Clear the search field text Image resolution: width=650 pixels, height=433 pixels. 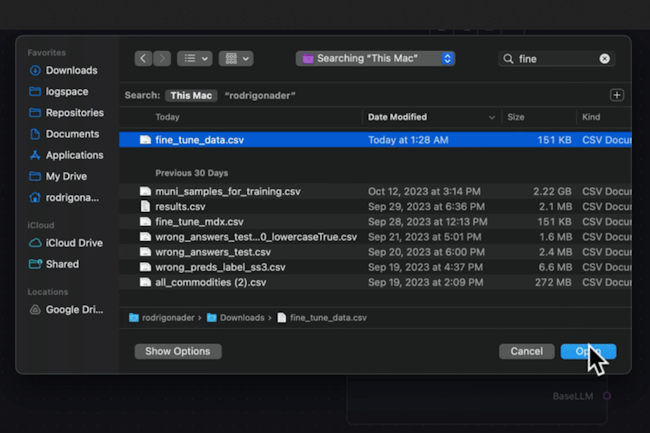coord(604,59)
